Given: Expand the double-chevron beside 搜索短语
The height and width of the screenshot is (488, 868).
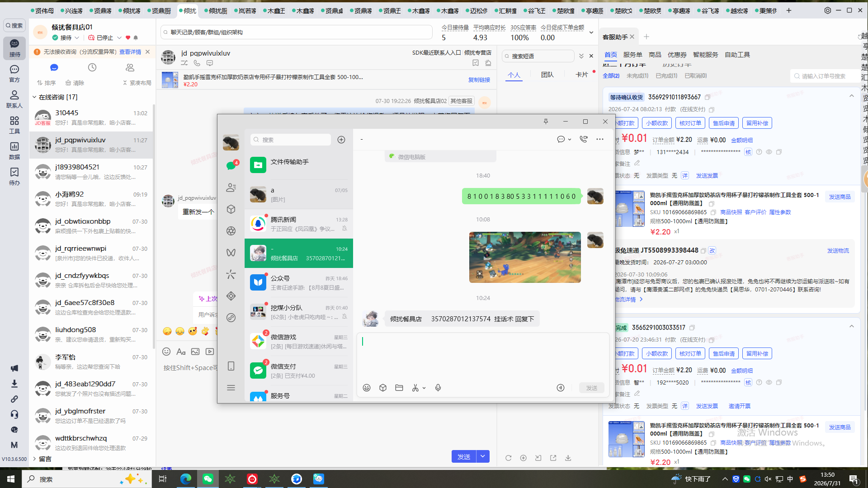Looking at the screenshot, I should (x=581, y=56).
